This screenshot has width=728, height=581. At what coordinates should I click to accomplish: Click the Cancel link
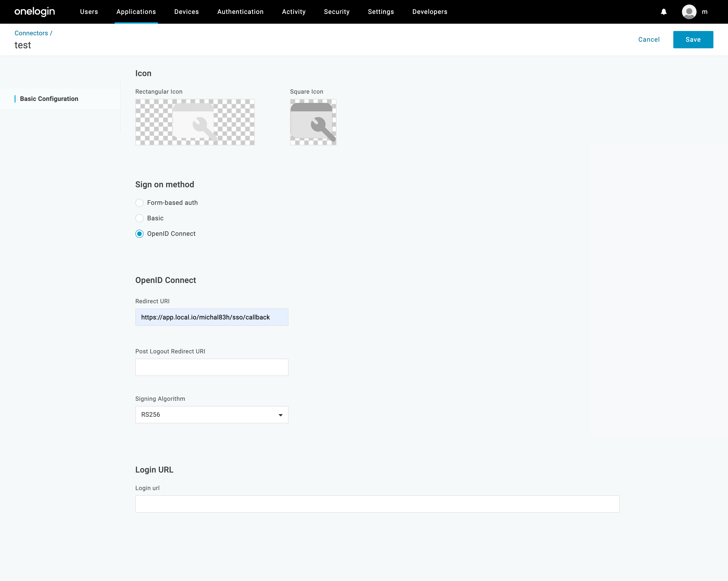coord(649,39)
